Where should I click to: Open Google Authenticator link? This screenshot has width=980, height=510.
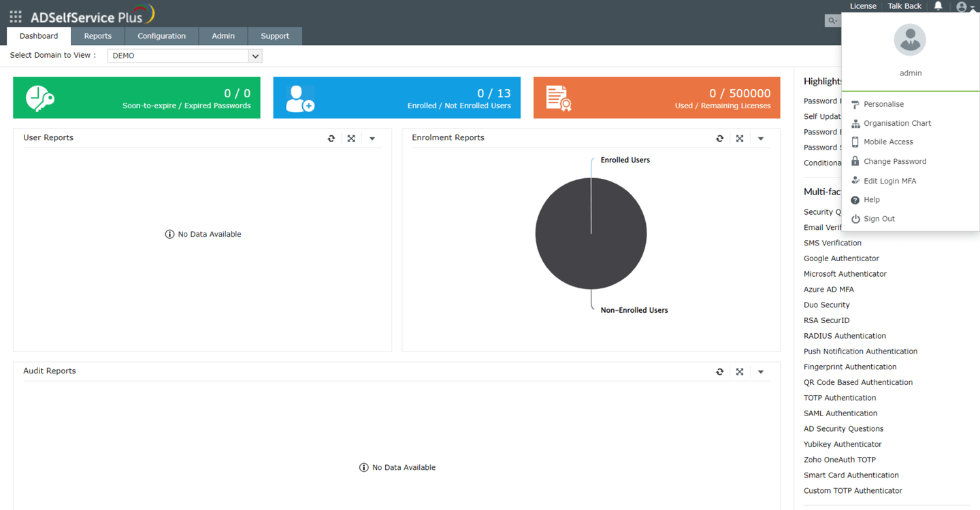pos(841,258)
